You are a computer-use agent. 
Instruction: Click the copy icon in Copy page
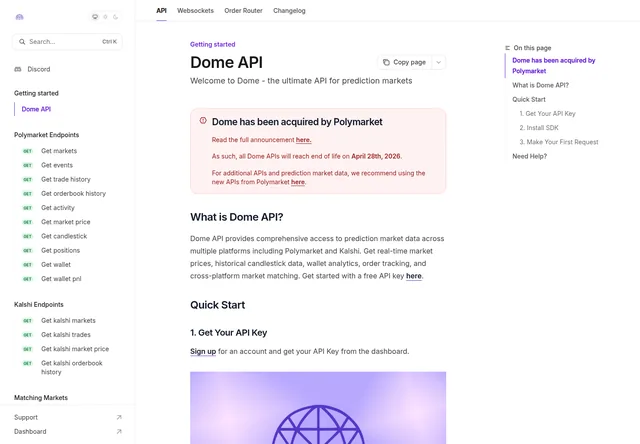(386, 62)
